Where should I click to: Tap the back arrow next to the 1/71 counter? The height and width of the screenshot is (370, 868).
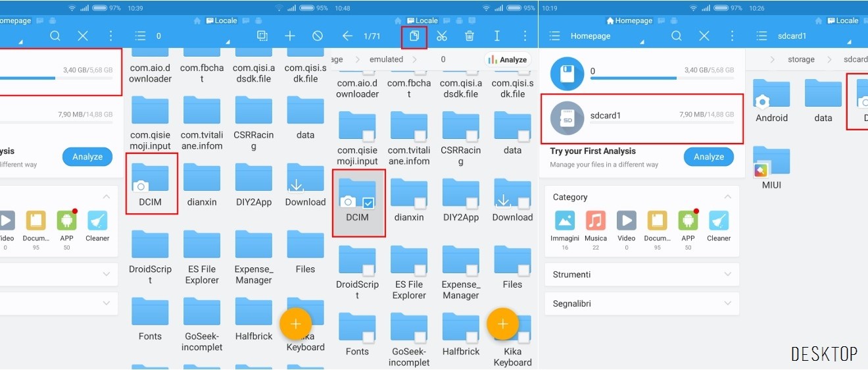(348, 36)
